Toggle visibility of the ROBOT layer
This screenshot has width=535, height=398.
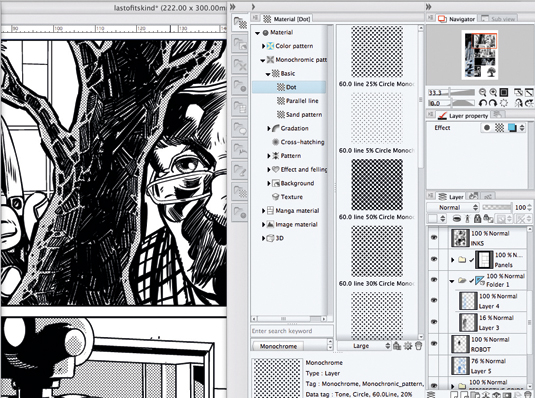tap(434, 344)
